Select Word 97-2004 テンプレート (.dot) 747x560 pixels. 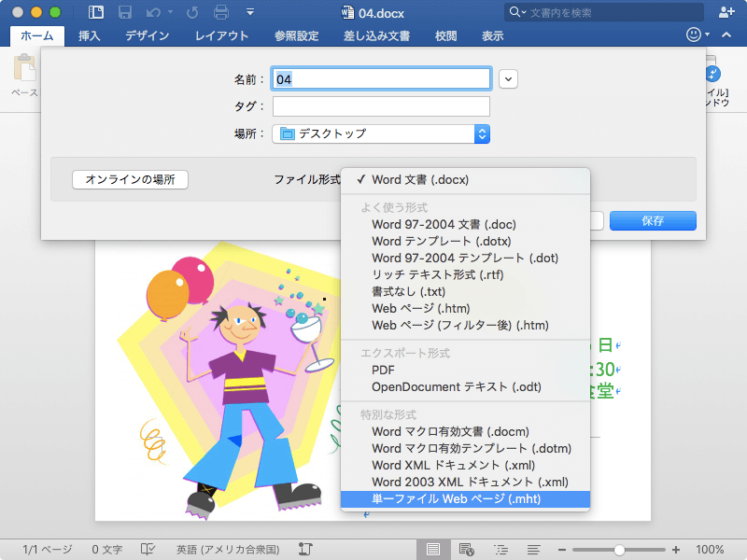(x=465, y=258)
